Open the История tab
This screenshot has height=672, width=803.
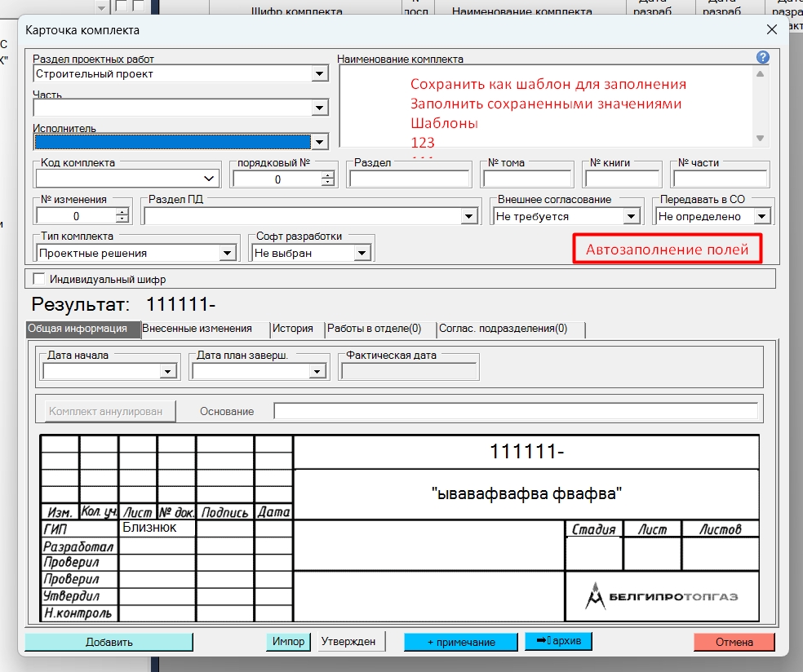tap(293, 329)
